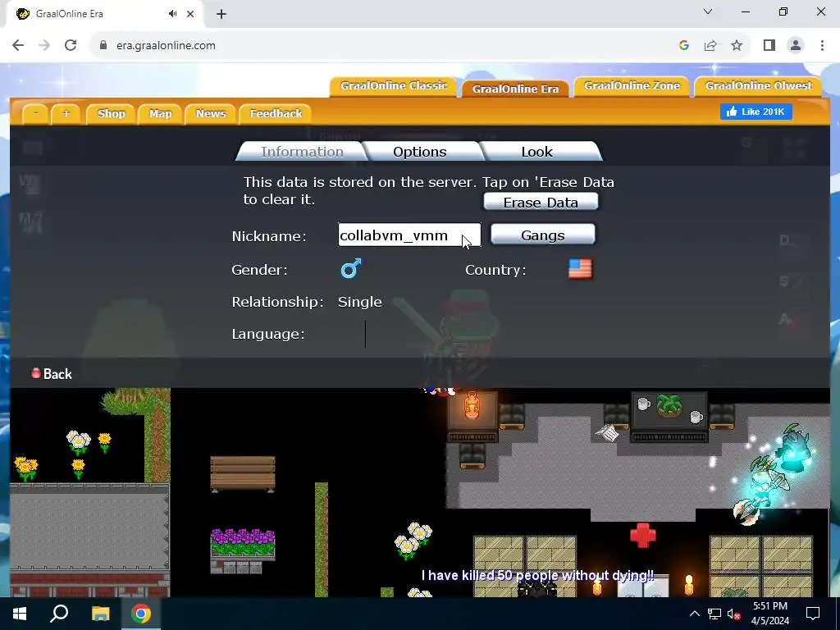Image resolution: width=840 pixels, height=630 pixels.
Task: Open a new browser tab
Action: point(221,14)
